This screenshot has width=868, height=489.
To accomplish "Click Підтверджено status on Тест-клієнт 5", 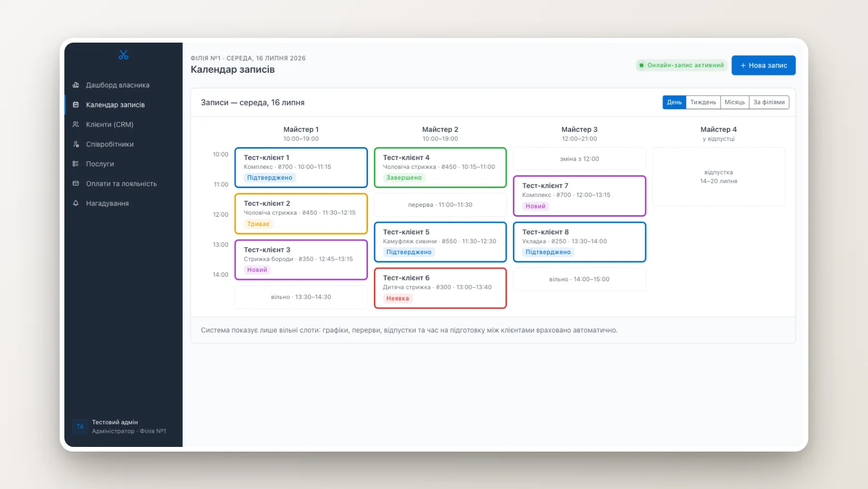I will [x=409, y=252].
